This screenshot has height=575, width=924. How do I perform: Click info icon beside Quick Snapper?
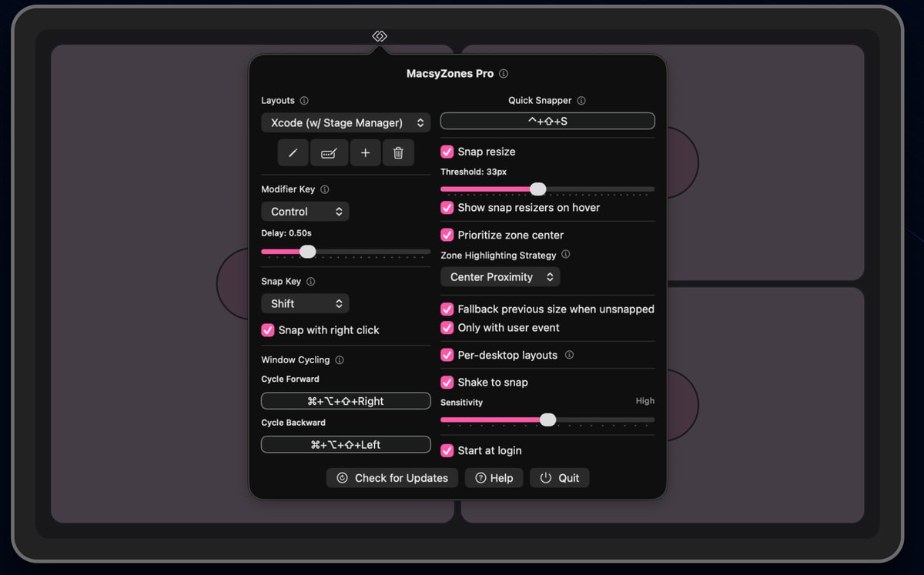tap(581, 101)
